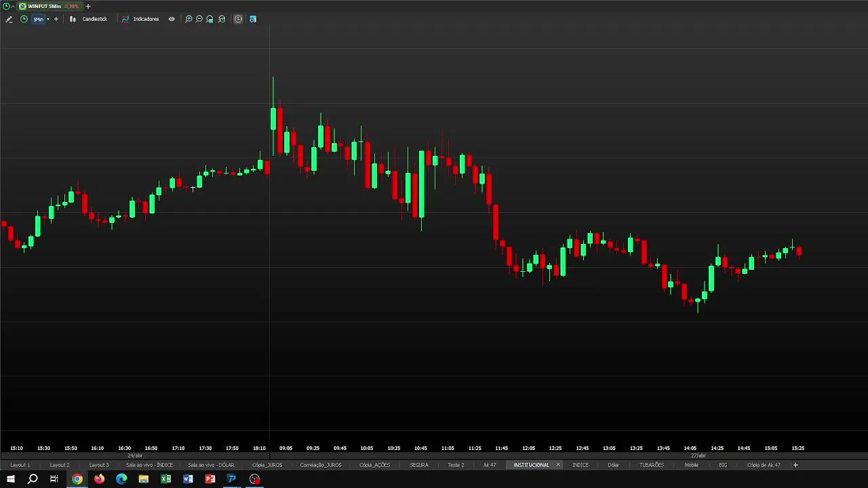Open the TUBARÕES tab
This screenshot has width=868, height=488.
652,465
